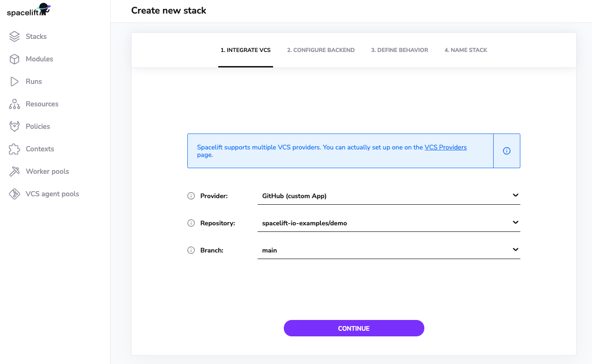This screenshot has width=592, height=364.
Task: Click the Worker pools tools icon
Action: point(15,171)
